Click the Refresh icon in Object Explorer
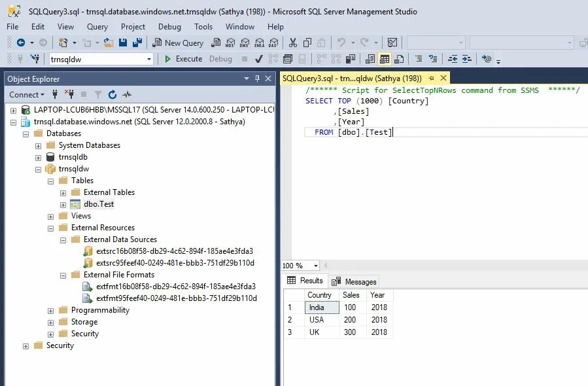The image size is (588, 386). 112,94
